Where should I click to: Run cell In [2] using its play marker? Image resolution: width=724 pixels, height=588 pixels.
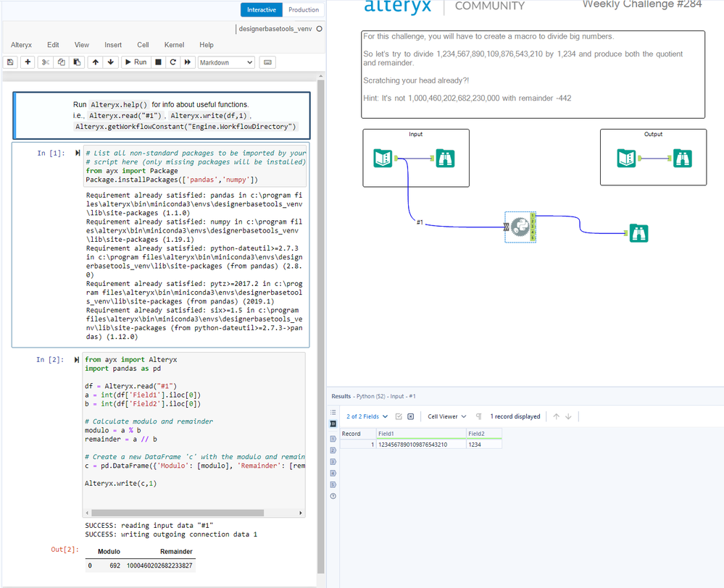(77, 360)
